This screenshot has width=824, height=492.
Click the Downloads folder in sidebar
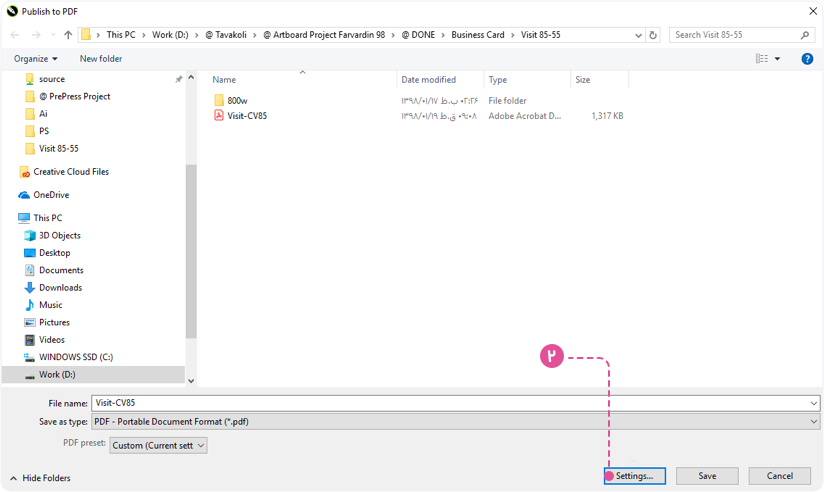click(x=60, y=288)
